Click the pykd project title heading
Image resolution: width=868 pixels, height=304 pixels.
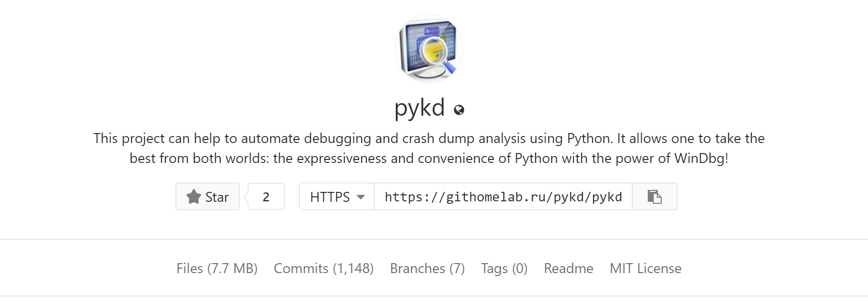(x=420, y=108)
